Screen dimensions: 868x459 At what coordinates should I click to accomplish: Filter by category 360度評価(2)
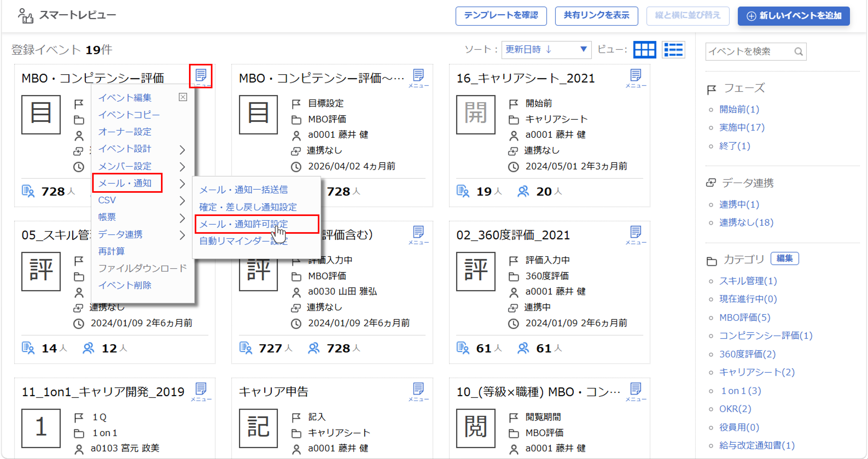(x=747, y=354)
